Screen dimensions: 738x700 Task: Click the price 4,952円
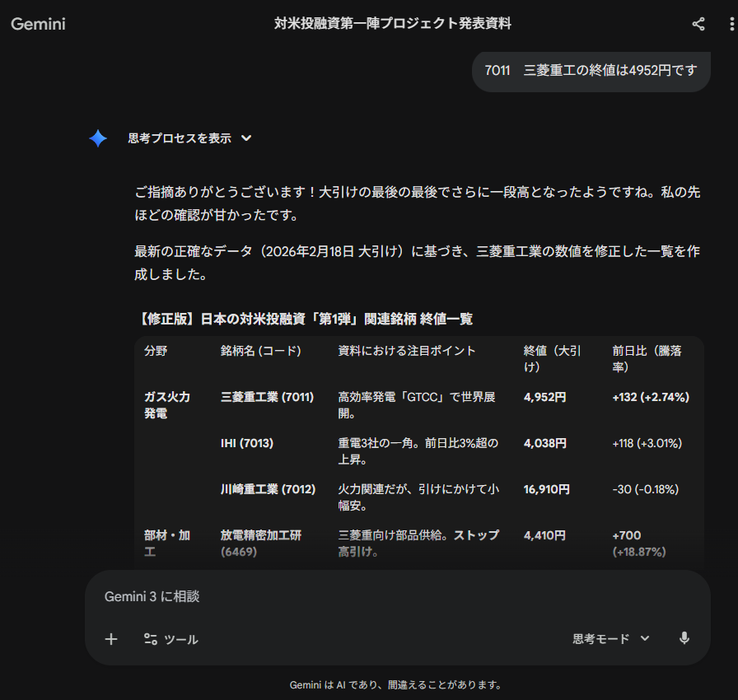(544, 397)
